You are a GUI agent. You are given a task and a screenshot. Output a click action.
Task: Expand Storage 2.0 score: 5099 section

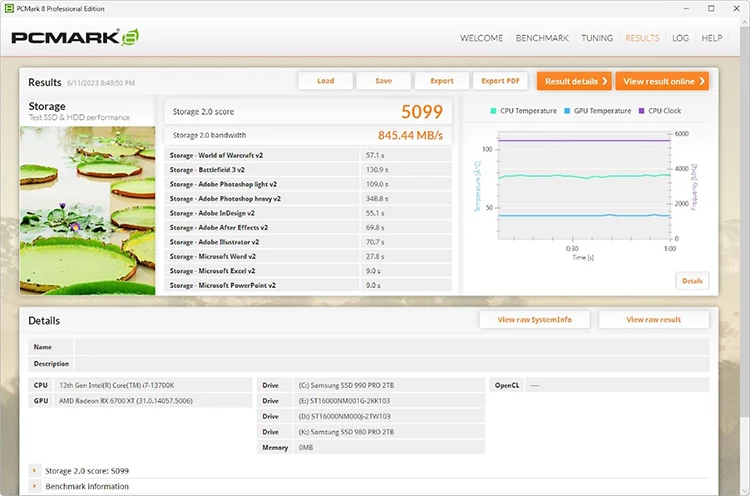click(x=34, y=471)
